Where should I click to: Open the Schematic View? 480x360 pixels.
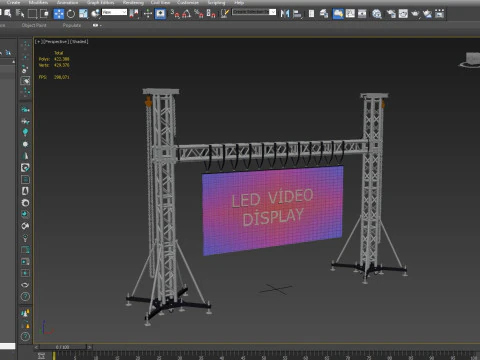362,13
